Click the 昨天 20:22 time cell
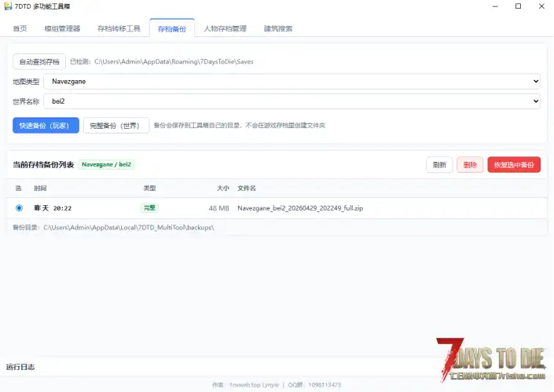The image size is (554, 392). pos(53,208)
